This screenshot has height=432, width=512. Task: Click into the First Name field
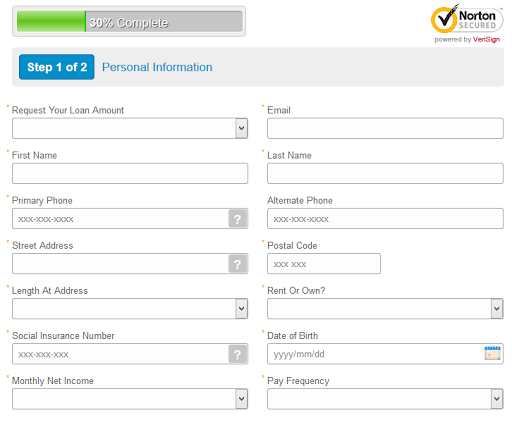[130, 173]
